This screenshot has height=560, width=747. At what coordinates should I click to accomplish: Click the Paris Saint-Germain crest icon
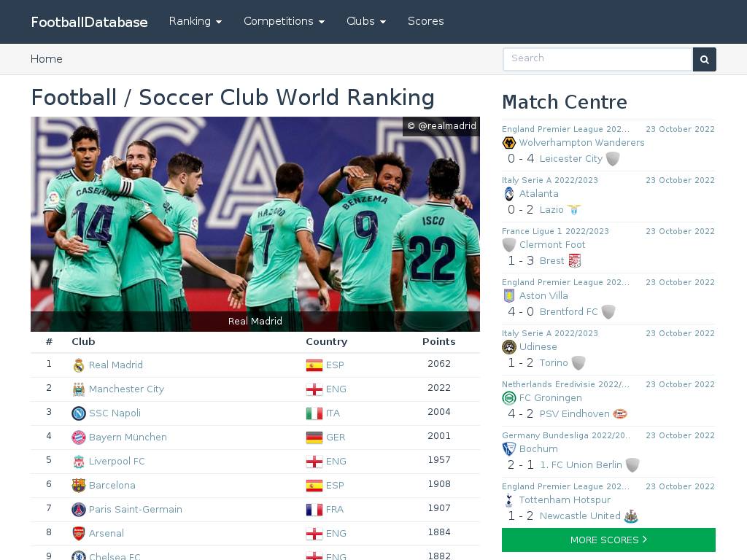coord(79,510)
